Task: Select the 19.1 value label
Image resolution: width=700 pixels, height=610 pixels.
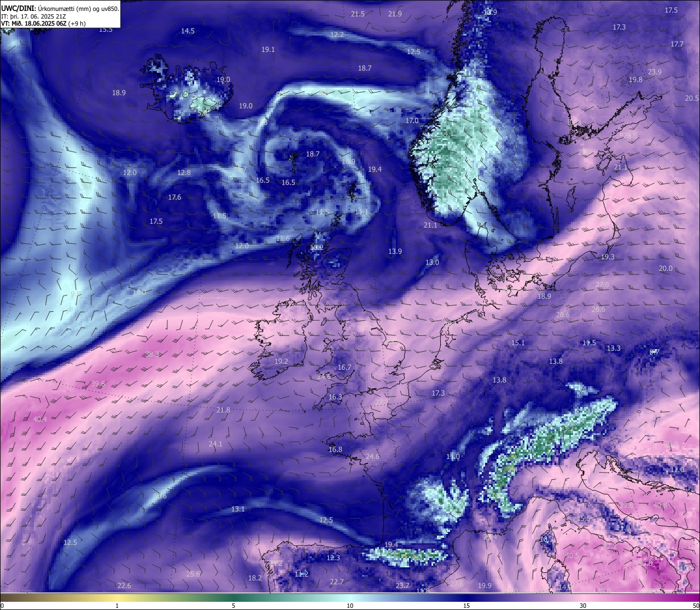Action: point(267,49)
